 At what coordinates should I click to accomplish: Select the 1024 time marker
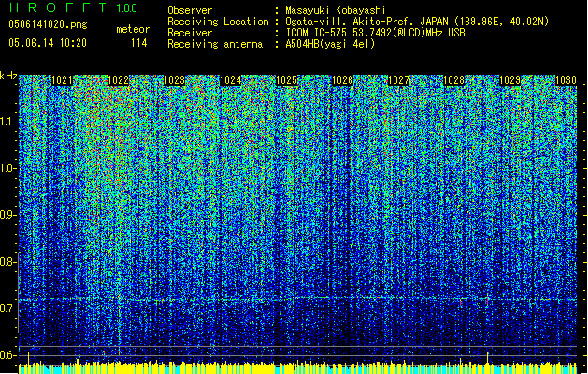tap(231, 81)
